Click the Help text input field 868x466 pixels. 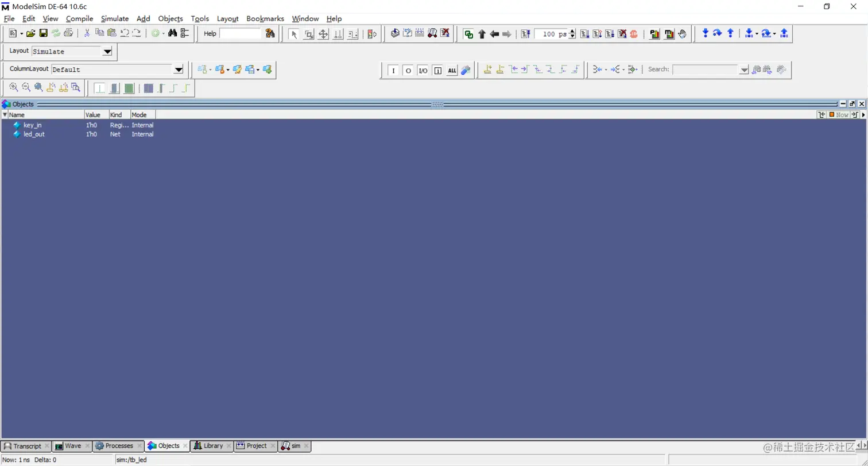[x=240, y=33]
